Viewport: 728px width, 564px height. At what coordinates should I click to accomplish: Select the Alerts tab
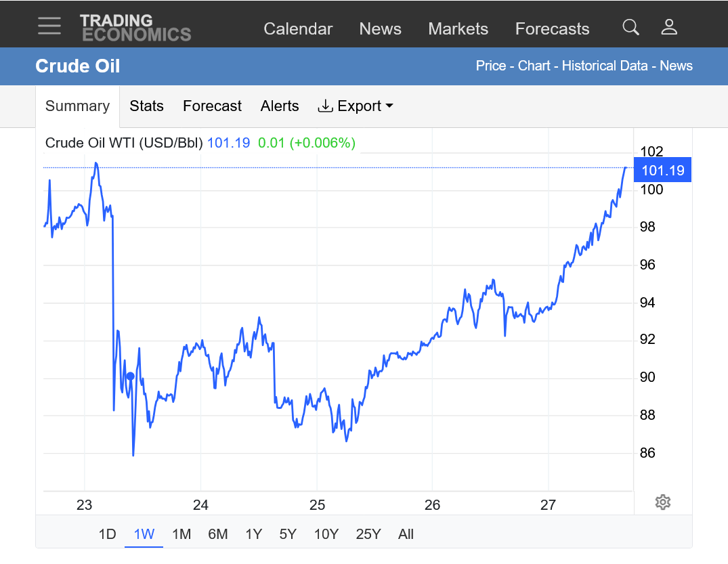click(x=279, y=106)
